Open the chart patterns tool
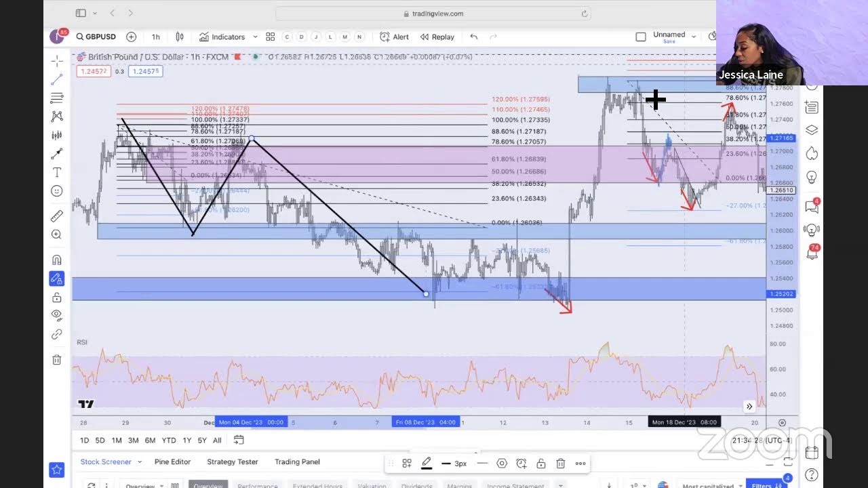 pos(57,117)
